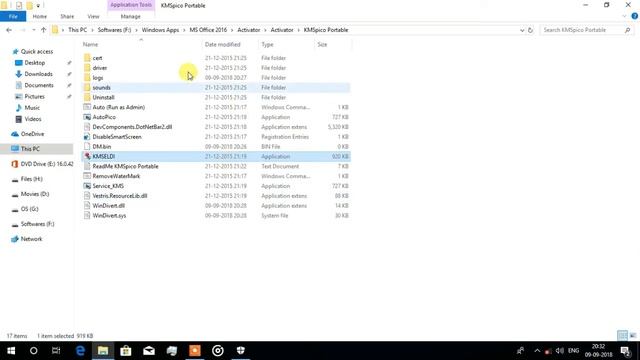Open Desktop in navigation pane
640x360 pixels.
point(35,63)
